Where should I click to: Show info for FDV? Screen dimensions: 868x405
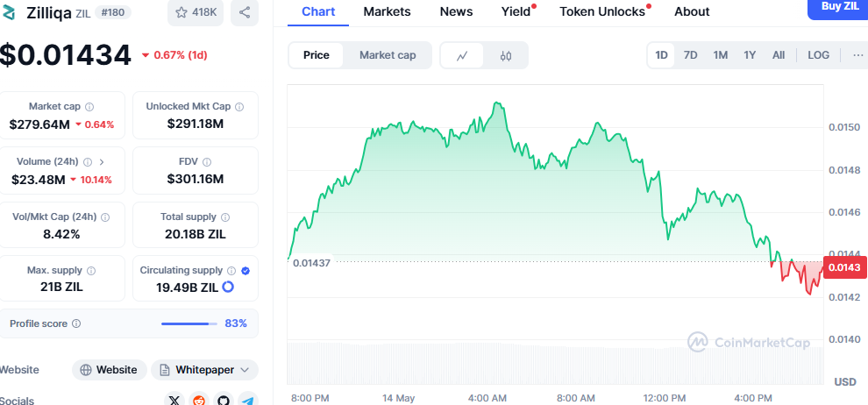coord(207,161)
